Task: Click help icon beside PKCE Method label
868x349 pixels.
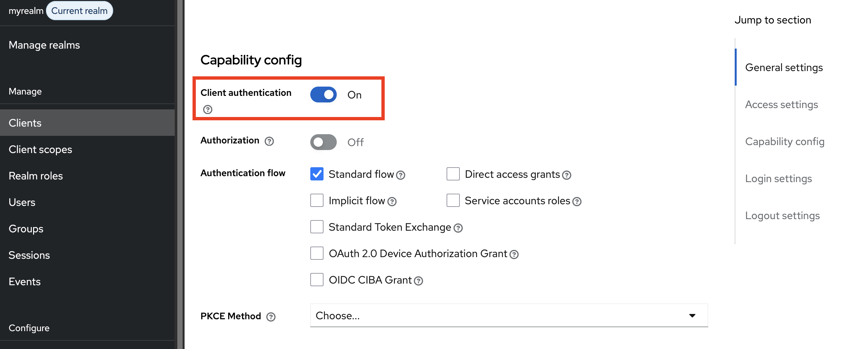Action: tap(271, 317)
